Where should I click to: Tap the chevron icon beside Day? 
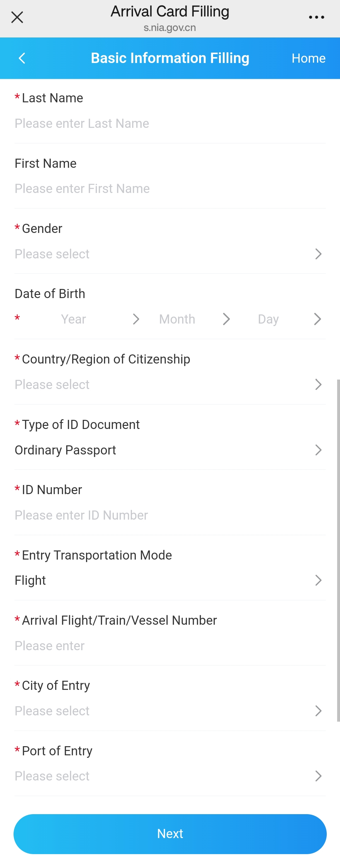(x=317, y=319)
